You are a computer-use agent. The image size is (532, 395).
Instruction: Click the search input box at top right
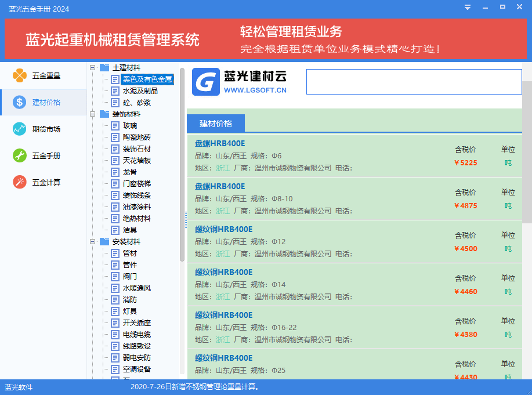414,82
